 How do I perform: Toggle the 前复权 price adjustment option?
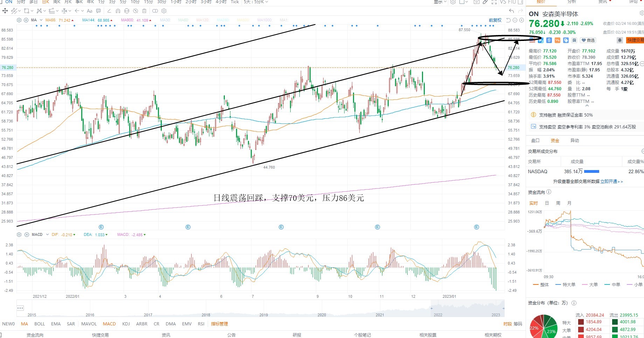(495, 20)
